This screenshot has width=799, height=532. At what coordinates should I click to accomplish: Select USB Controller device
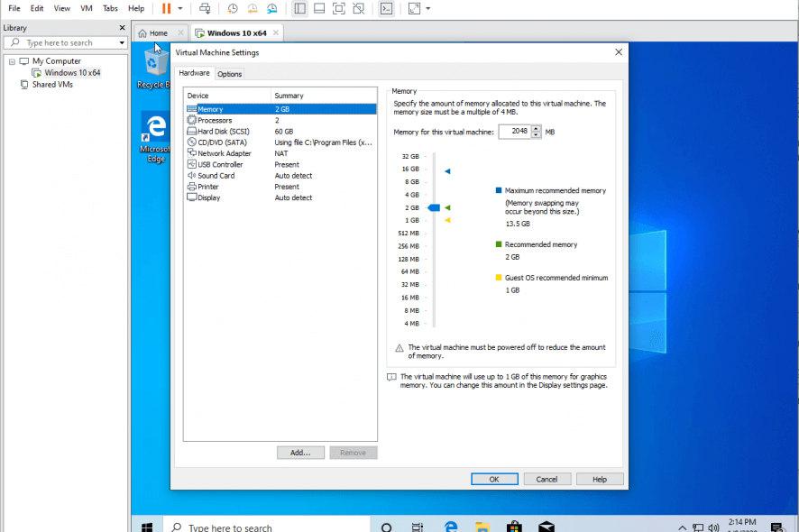click(x=281, y=165)
